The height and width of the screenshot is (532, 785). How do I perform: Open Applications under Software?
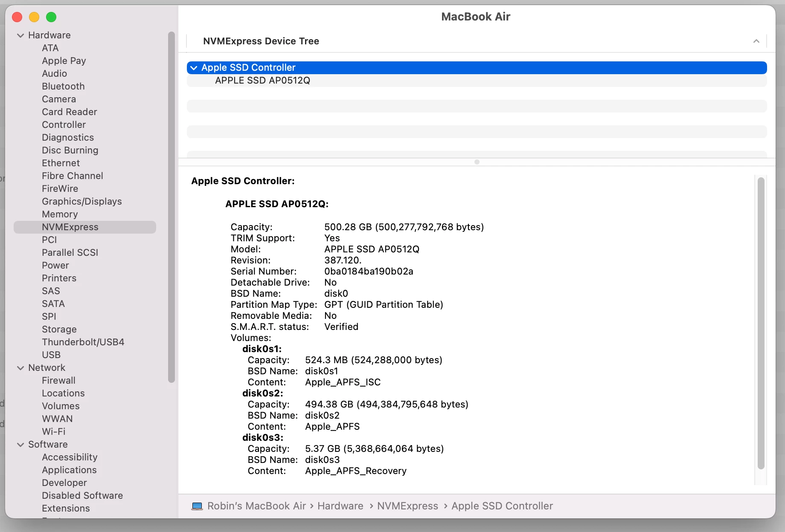(x=69, y=470)
